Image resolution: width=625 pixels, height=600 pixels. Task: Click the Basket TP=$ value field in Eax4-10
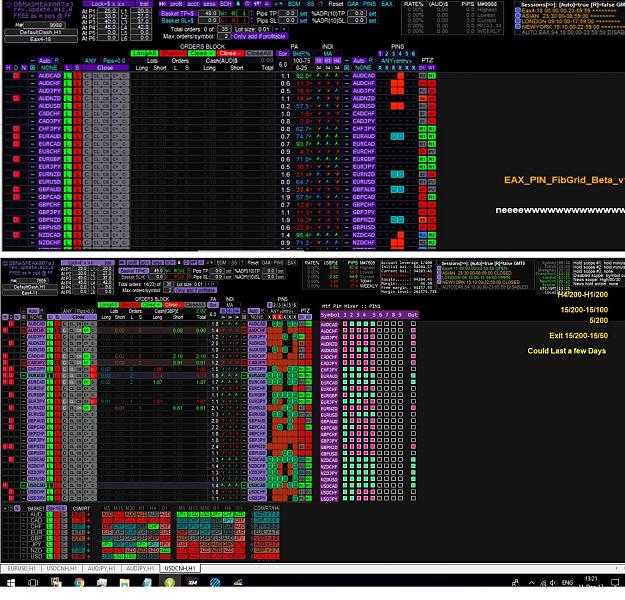click(209, 13)
